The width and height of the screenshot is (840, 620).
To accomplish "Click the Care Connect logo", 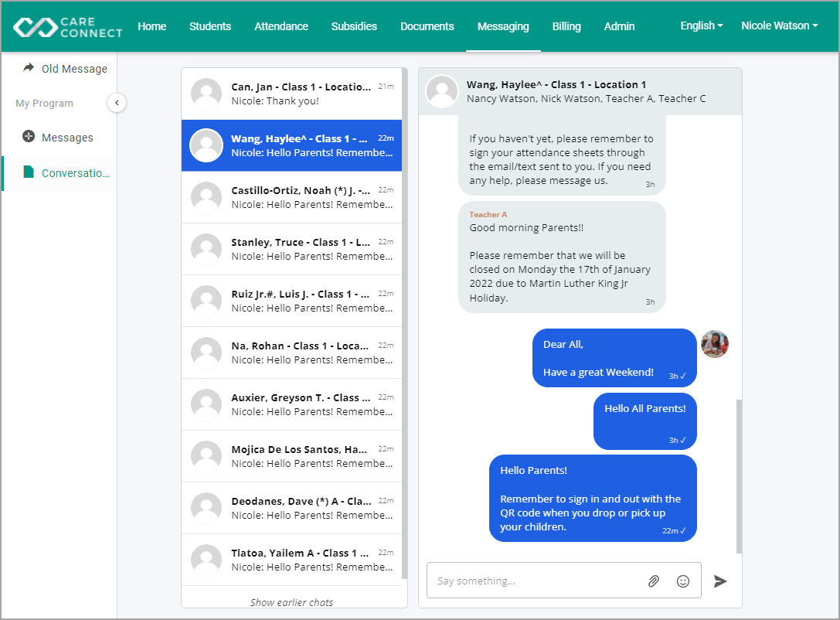I will click(x=68, y=27).
